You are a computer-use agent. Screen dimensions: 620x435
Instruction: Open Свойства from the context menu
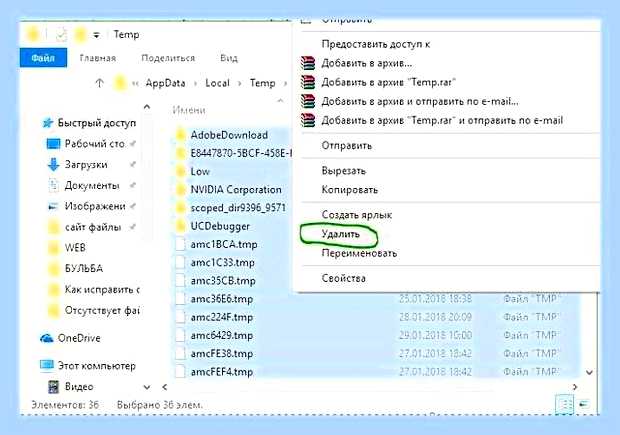point(344,278)
